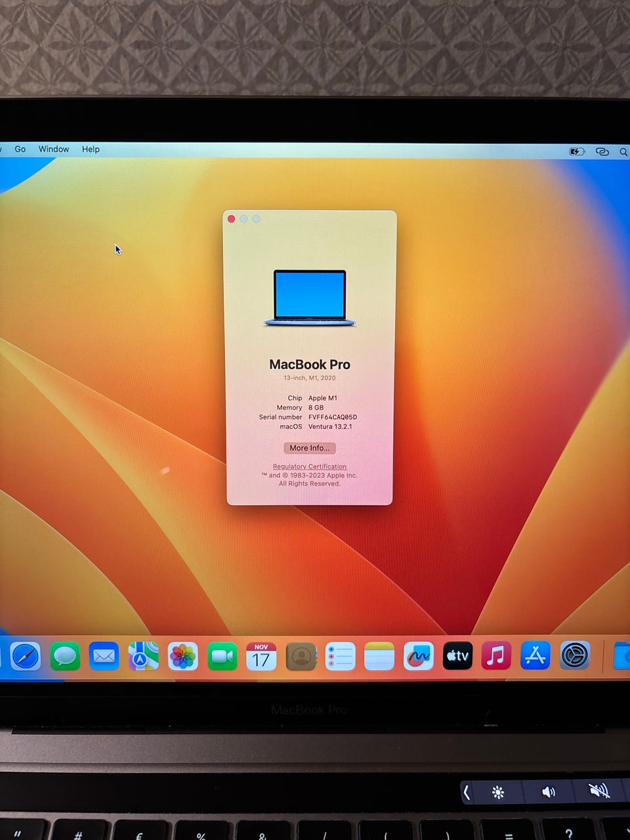Tap the Touch Bar mute icon
Viewport: 630px width, 840px height.
599,791
